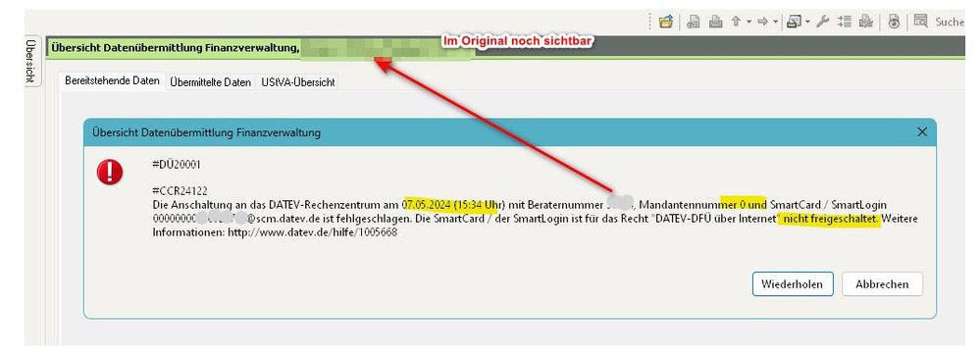The image size is (980, 355).
Task: Click the Wiederholen button
Action: [793, 283]
